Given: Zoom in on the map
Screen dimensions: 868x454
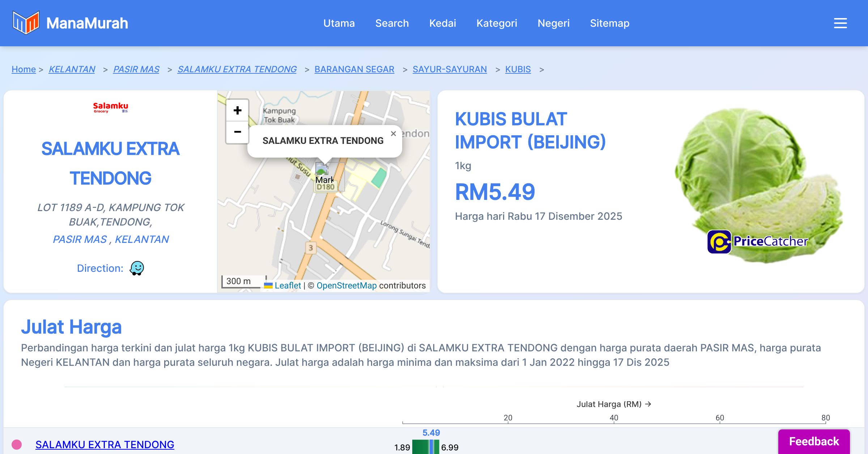Looking at the screenshot, I should pyautogui.click(x=237, y=110).
